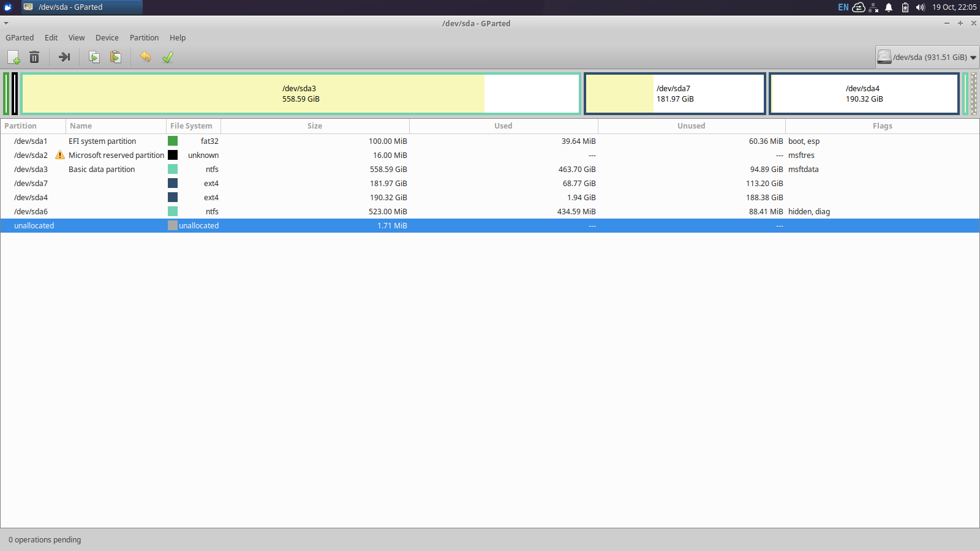Image resolution: width=980 pixels, height=551 pixels.
Task: Click the EN keyboard layout indicator
Action: [843, 7]
